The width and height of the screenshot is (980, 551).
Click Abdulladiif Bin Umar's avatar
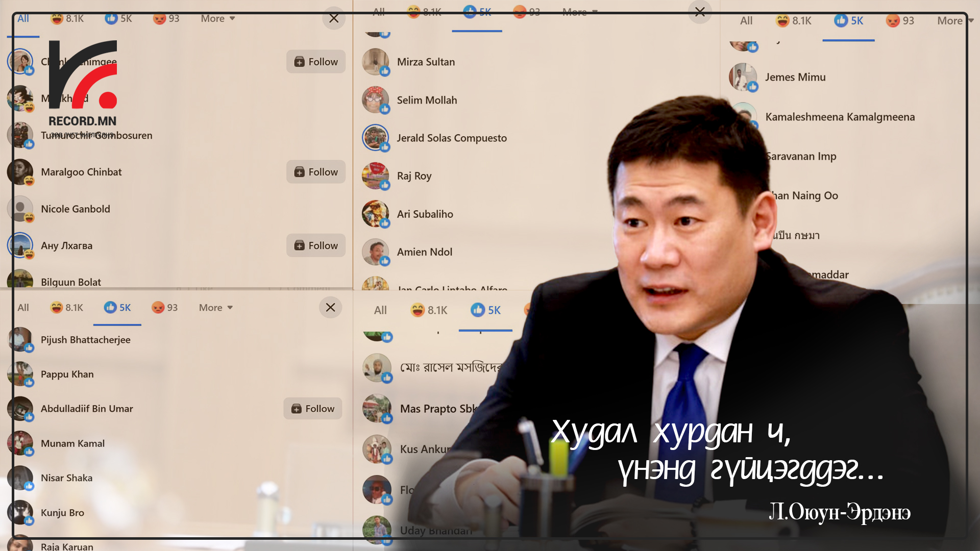[x=20, y=409]
